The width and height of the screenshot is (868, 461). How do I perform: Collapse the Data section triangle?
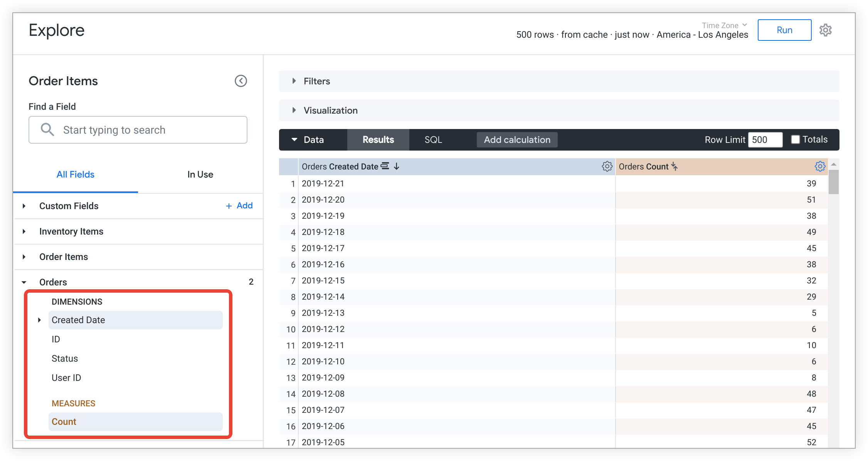(294, 139)
